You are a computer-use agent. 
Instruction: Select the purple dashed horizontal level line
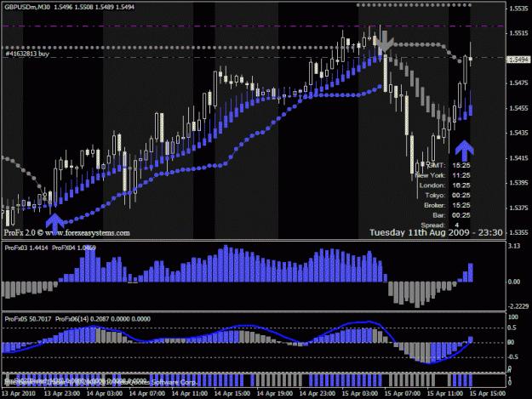(254, 26)
